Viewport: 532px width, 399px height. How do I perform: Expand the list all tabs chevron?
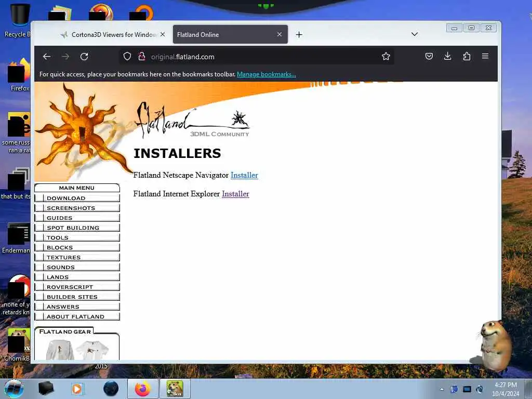click(x=414, y=34)
